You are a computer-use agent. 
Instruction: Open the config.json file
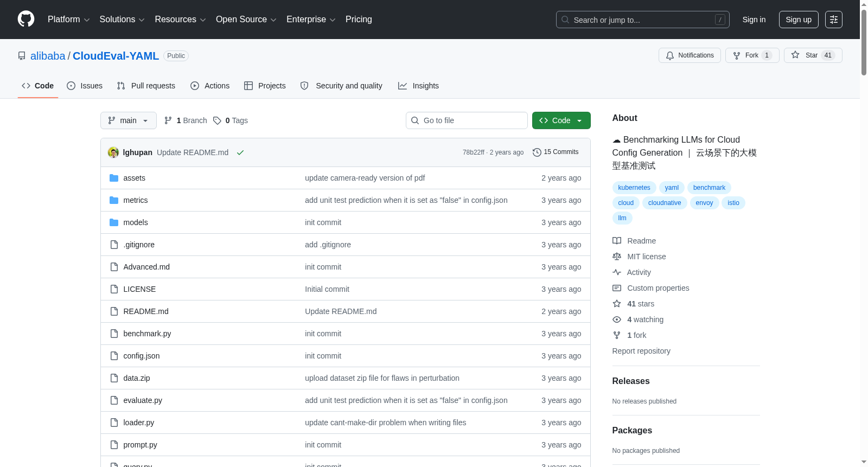[x=142, y=356]
